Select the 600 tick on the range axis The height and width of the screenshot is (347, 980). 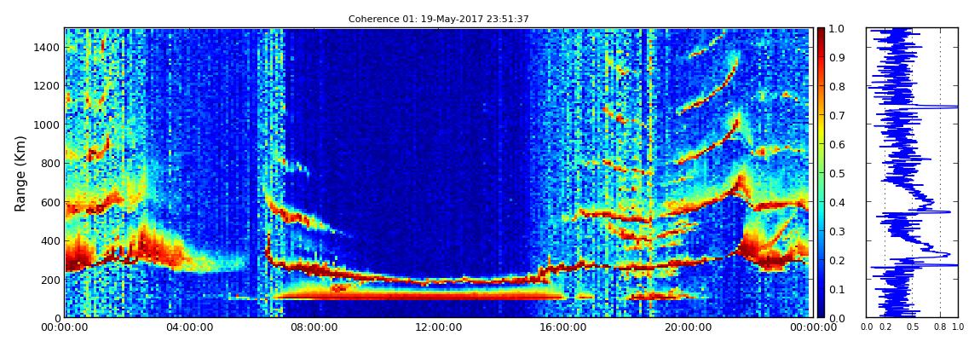point(50,202)
